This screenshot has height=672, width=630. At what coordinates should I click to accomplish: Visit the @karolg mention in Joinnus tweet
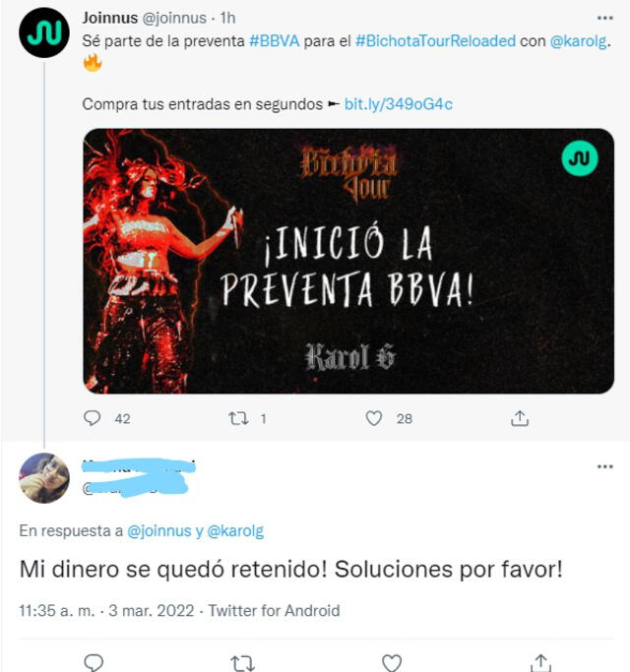point(579,41)
